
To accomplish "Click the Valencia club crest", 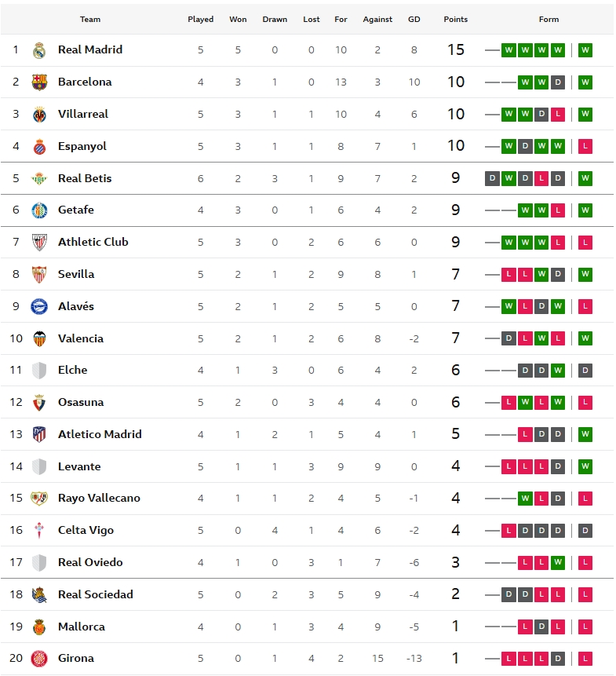I will 39,339.
